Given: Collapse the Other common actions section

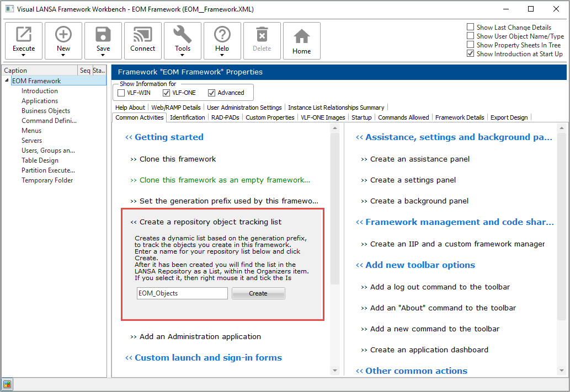Looking at the screenshot, I should tap(359, 371).
